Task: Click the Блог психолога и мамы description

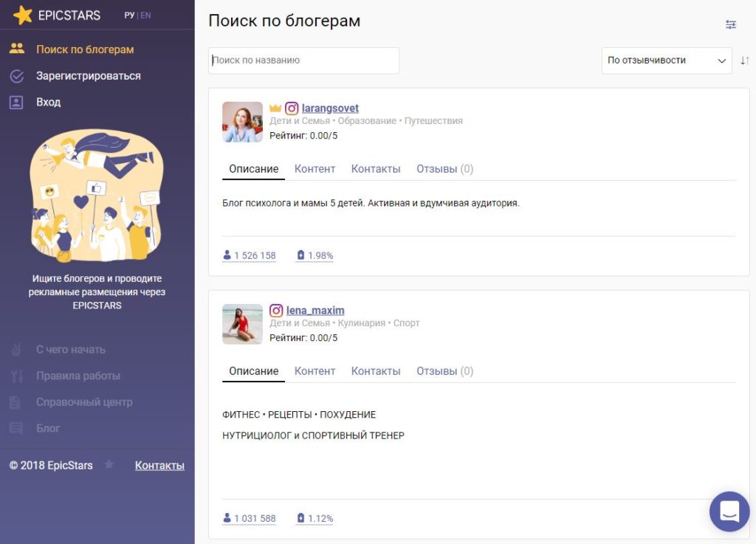Action: [371, 203]
